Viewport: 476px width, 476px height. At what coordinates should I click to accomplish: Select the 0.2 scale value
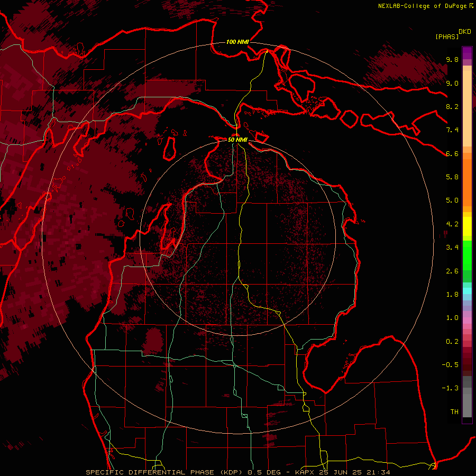[452, 342]
